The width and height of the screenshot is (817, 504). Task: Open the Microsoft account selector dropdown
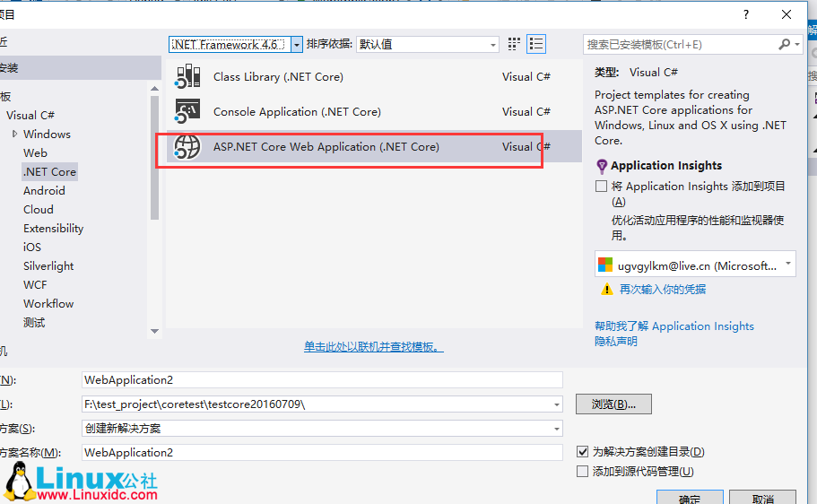coord(787,265)
